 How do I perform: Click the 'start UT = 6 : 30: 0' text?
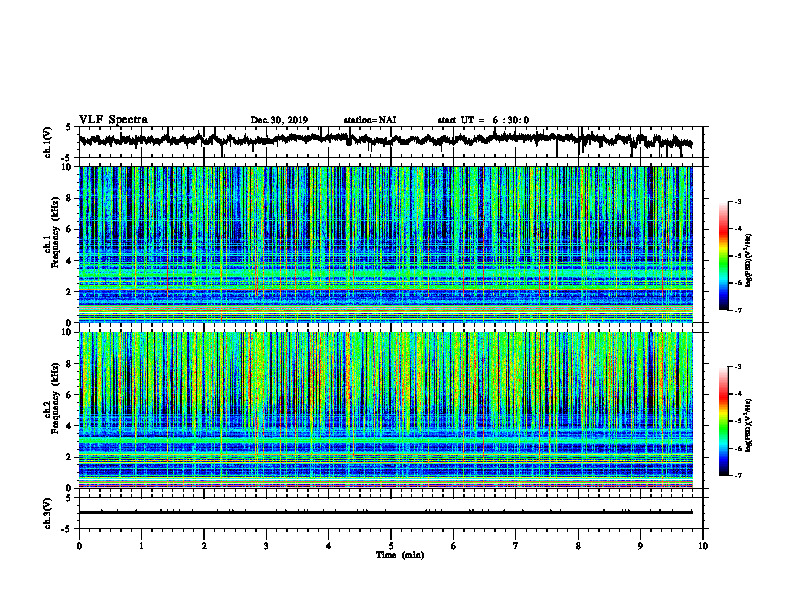[x=483, y=120]
